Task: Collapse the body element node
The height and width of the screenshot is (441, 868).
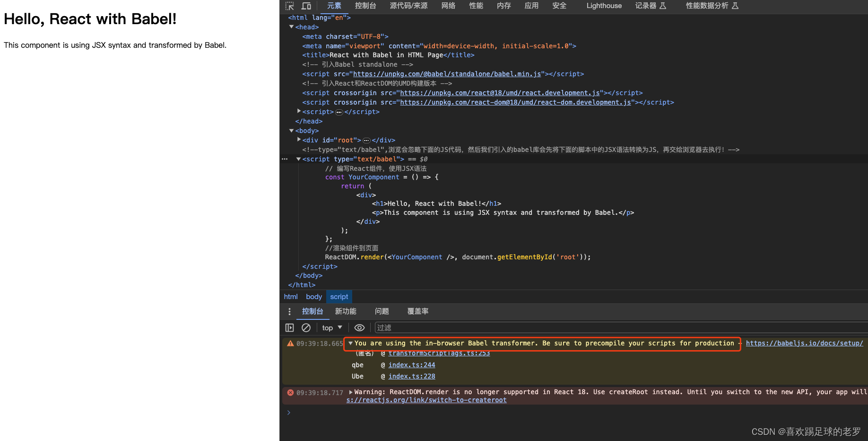Action: 292,131
